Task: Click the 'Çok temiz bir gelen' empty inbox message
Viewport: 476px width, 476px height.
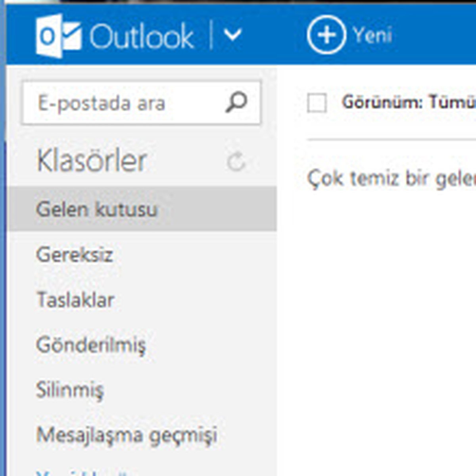Action: point(392,178)
